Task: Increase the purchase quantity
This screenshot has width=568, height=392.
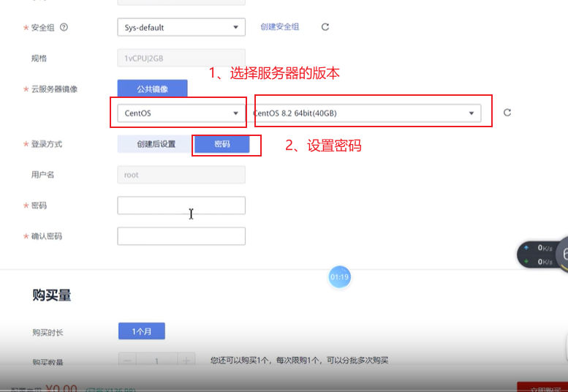Action: point(186,361)
